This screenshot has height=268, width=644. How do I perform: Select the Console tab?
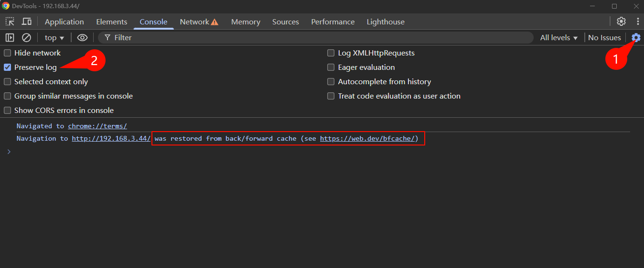[153, 22]
